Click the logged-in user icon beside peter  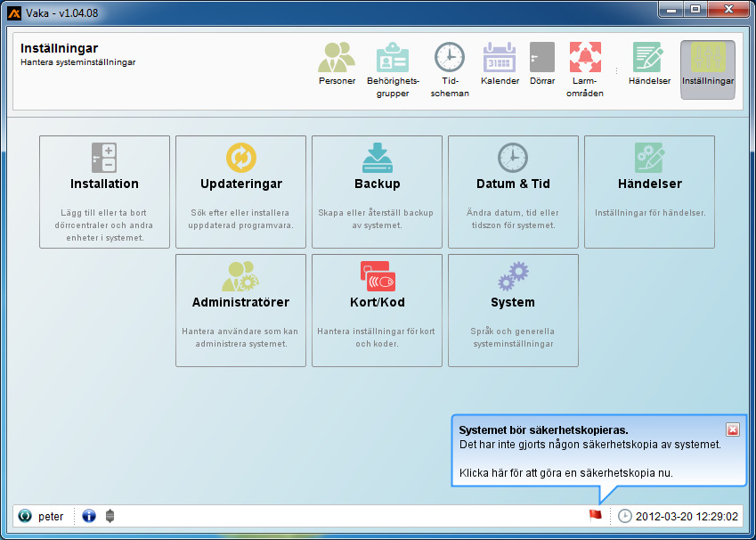tap(25, 516)
